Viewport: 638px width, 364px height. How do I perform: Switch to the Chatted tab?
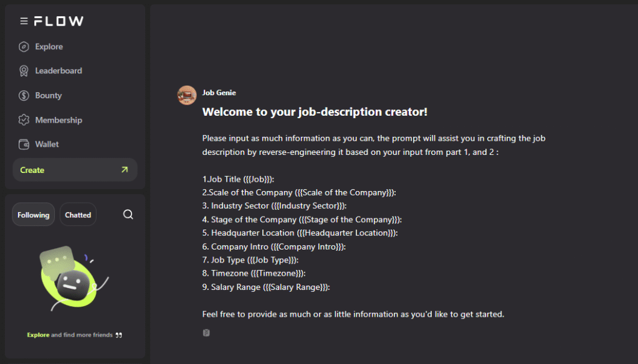point(78,215)
